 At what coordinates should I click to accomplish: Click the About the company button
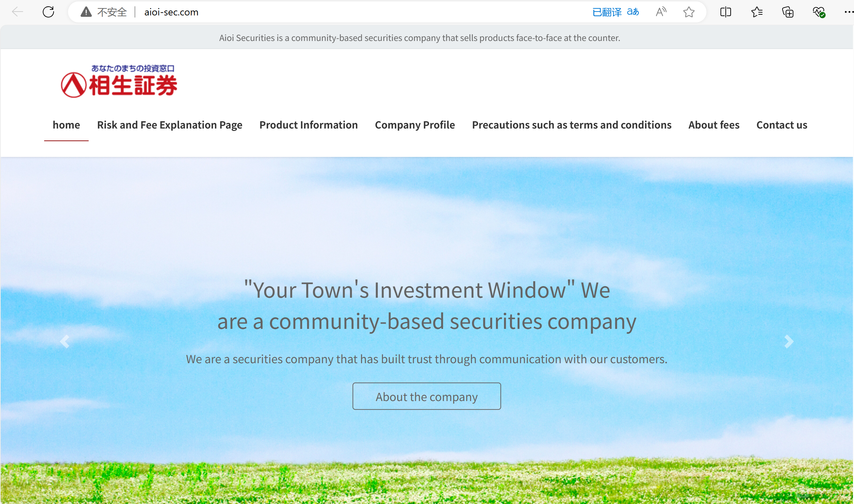[x=427, y=396]
